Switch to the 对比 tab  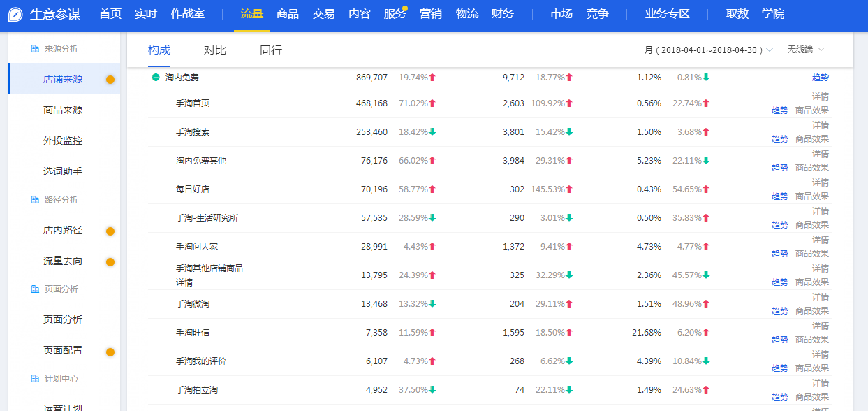click(x=215, y=50)
